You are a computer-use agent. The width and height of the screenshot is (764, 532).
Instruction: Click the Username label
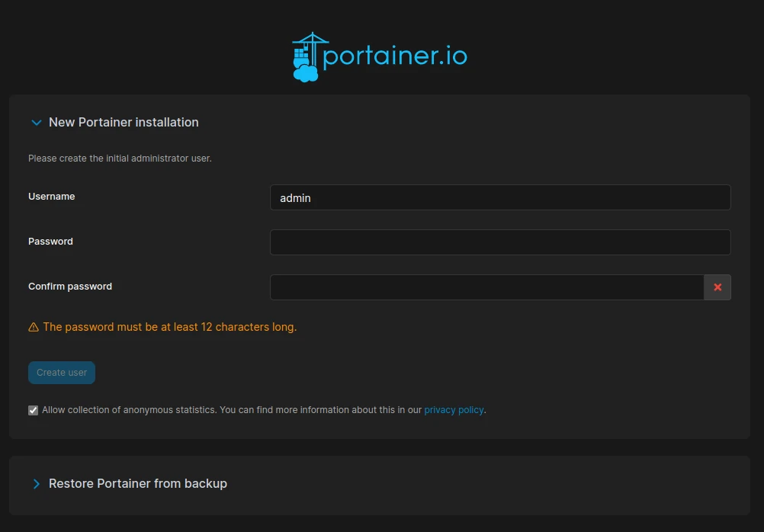(x=52, y=197)
